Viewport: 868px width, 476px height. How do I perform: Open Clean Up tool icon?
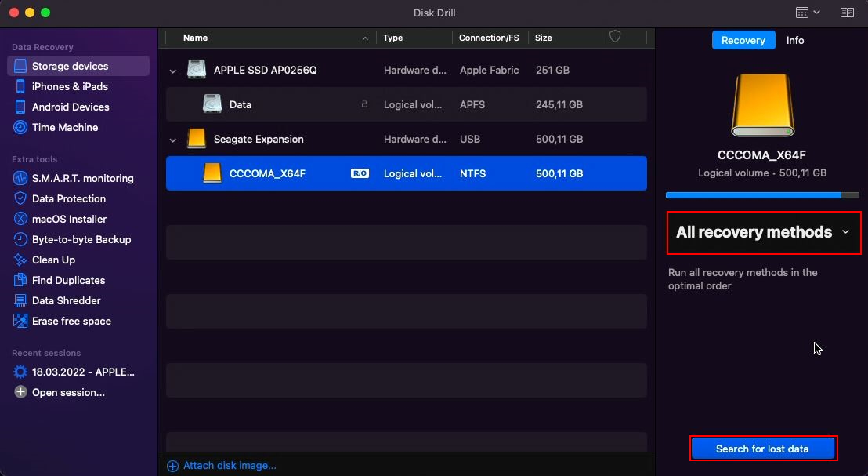[20, 260]
